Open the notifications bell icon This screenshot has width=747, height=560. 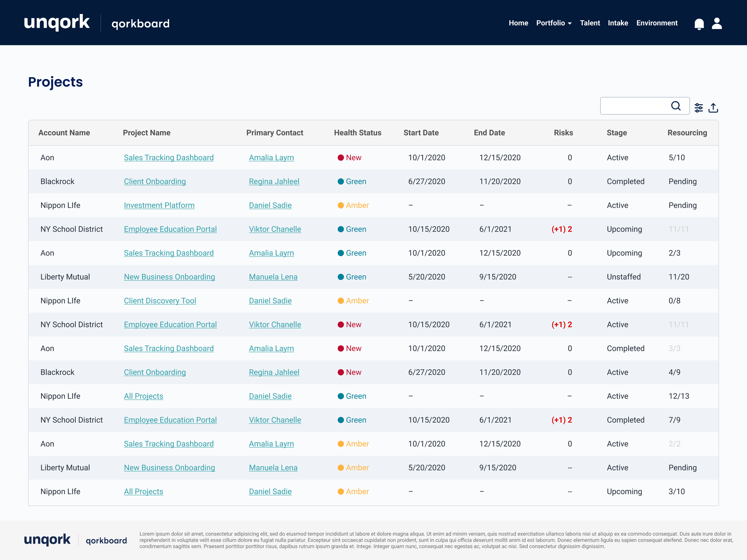(699, 24)
